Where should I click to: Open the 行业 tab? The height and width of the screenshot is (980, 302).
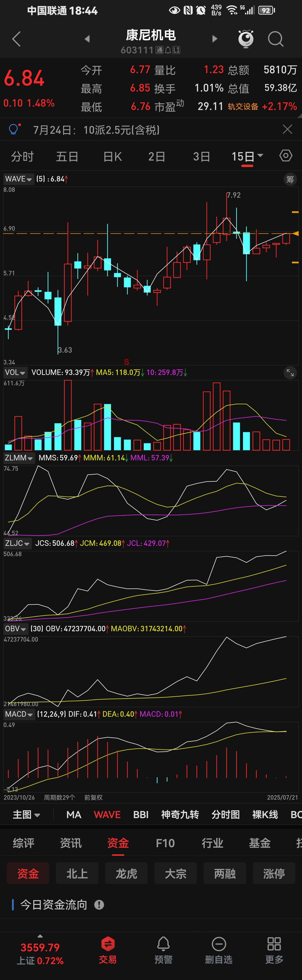(x=213, y=843)
